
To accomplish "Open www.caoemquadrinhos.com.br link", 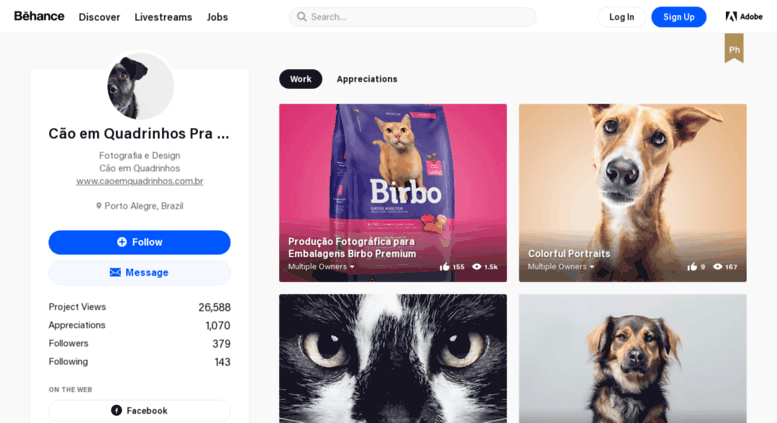I will (140, 181).
